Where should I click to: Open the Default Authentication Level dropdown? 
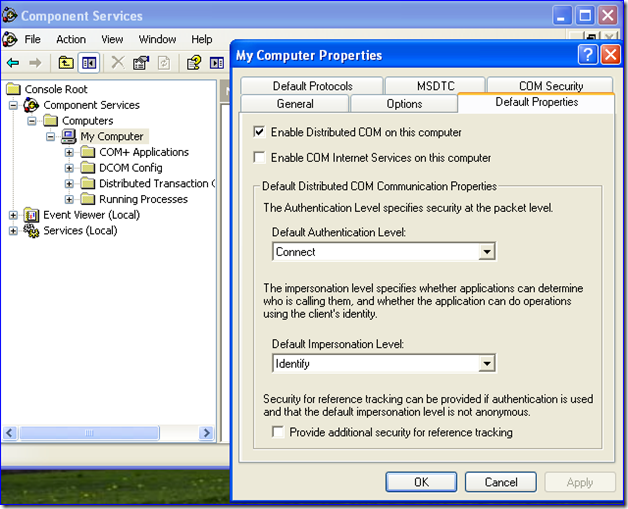click(487, 252)
